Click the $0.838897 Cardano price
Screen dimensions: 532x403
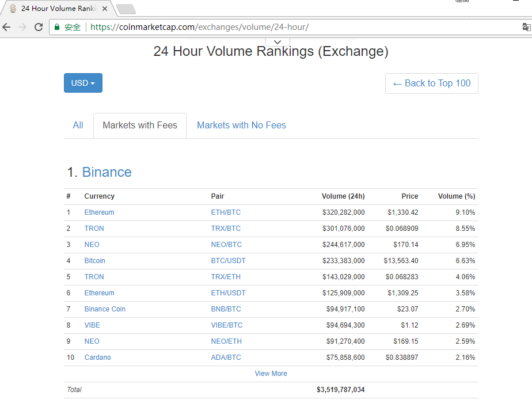pyautogui.click(x=402, y=358)
